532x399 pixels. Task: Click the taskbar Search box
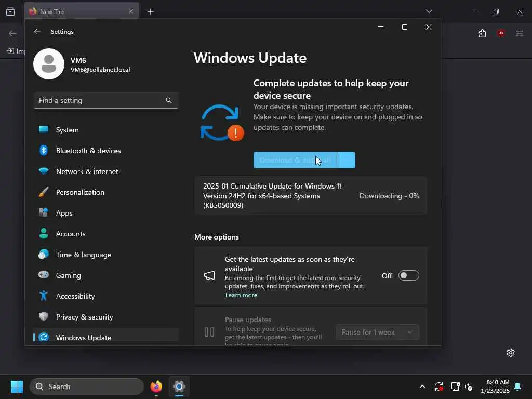pyautogui.click(x=87, y=387)
